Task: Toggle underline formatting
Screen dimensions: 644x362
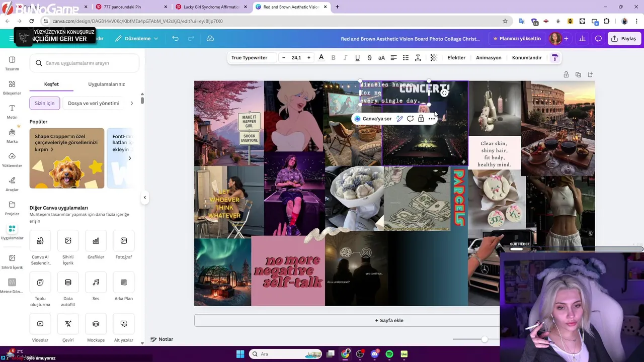Action: (x=357, y=57)
